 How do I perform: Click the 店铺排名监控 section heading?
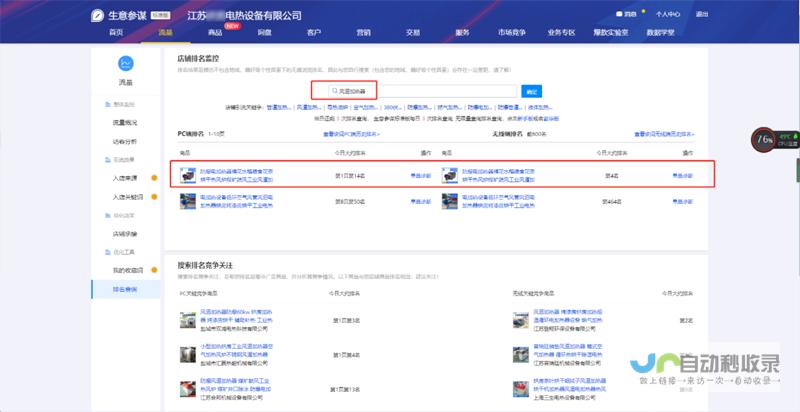point(198,59)
